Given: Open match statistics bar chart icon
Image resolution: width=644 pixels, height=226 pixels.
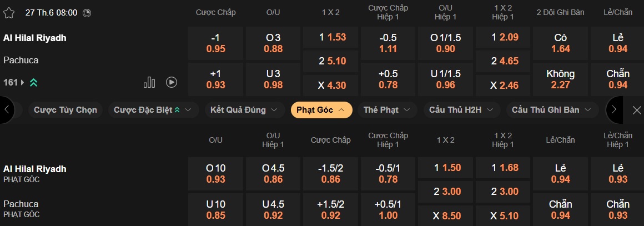Looking at the screenshot, I should pos(149,82).
